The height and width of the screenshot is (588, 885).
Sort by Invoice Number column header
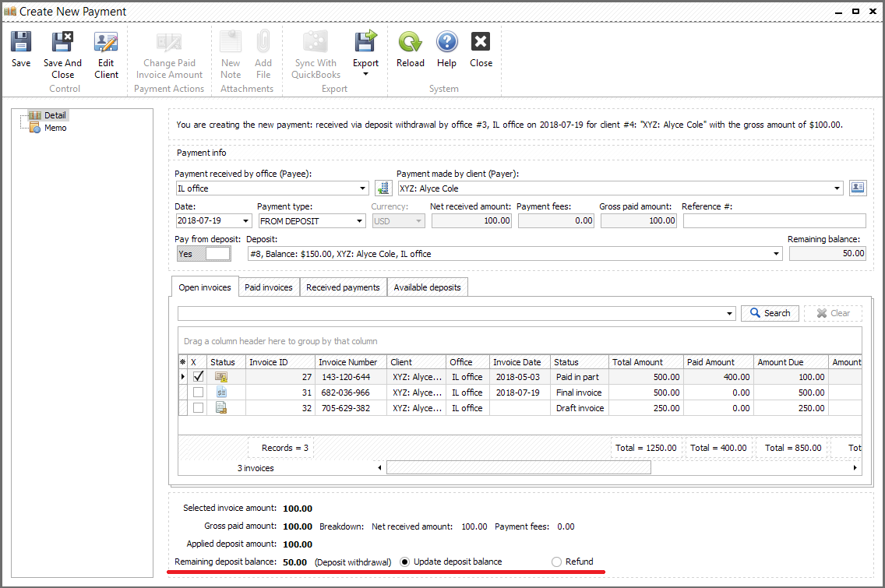coord(351,362)
